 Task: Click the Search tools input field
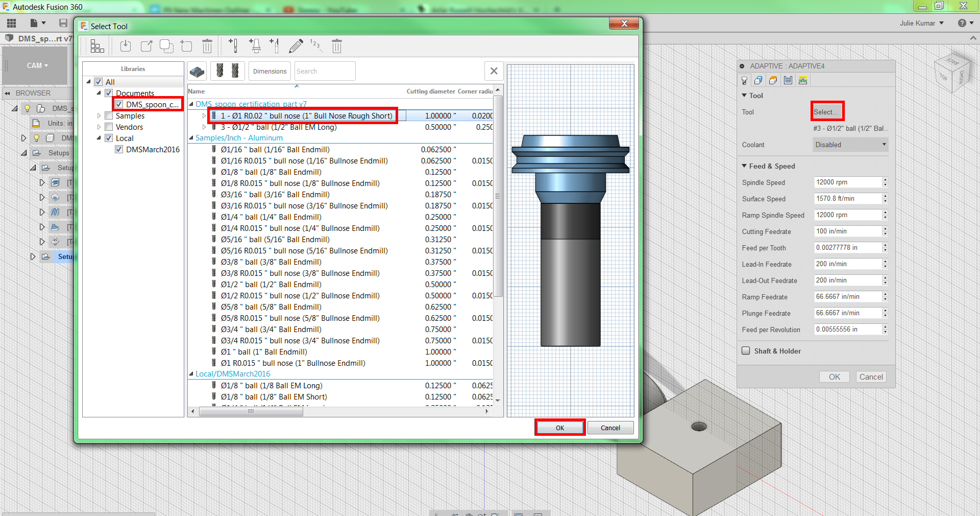click(325, 71)
